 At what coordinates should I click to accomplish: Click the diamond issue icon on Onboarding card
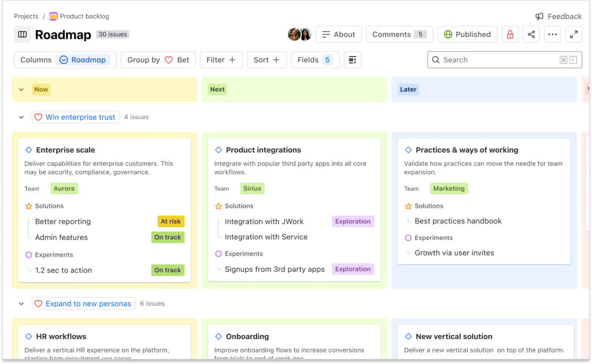218,336
